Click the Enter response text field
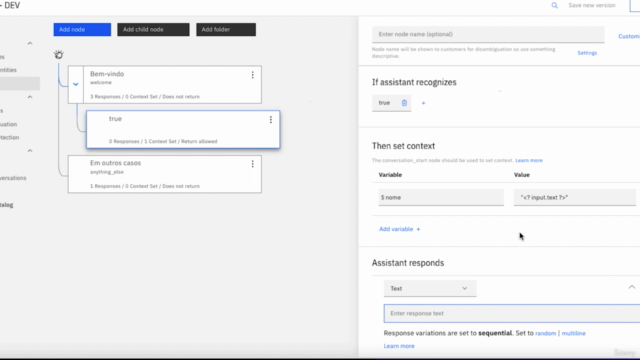640x360 pixels. click(512, 313)
